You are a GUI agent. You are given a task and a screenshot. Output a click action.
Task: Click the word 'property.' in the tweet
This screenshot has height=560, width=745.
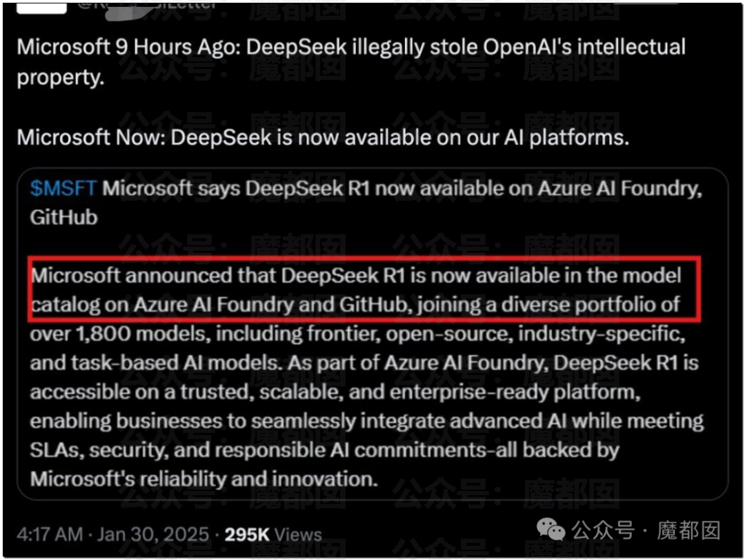(x=60, y=78)
